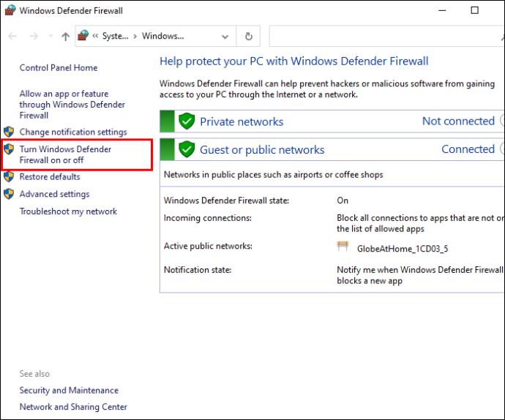
Task: Click the firewall icon in address bar
Action: point(83,35)
